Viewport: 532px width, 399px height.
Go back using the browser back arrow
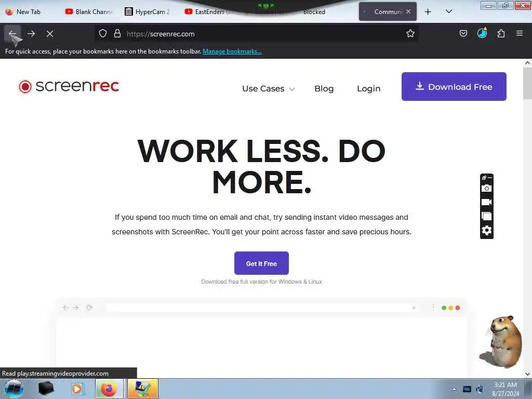(12, 34)
